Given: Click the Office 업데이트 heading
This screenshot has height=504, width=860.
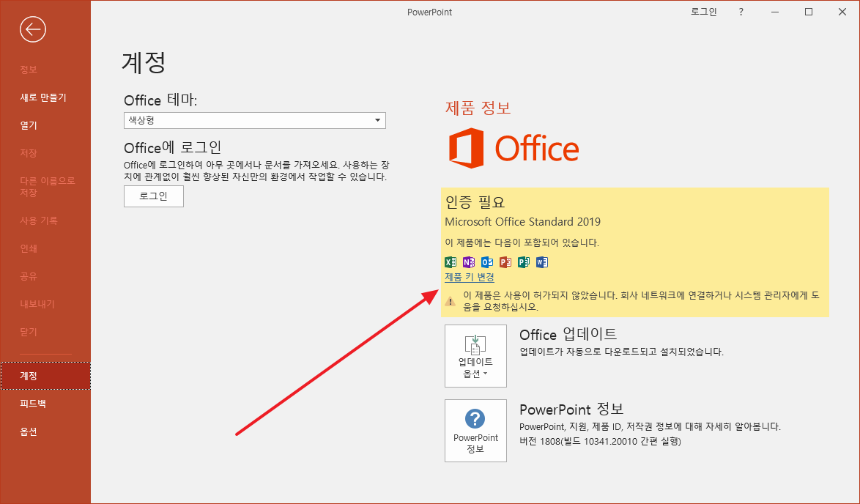Looking at the screenshot, I should (x=568, y=334).
